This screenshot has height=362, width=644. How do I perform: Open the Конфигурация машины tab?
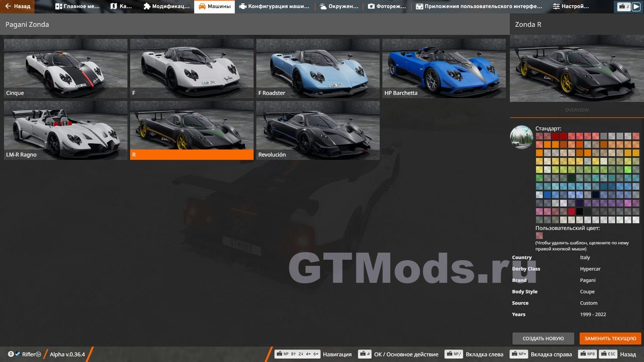pos(274,7)
